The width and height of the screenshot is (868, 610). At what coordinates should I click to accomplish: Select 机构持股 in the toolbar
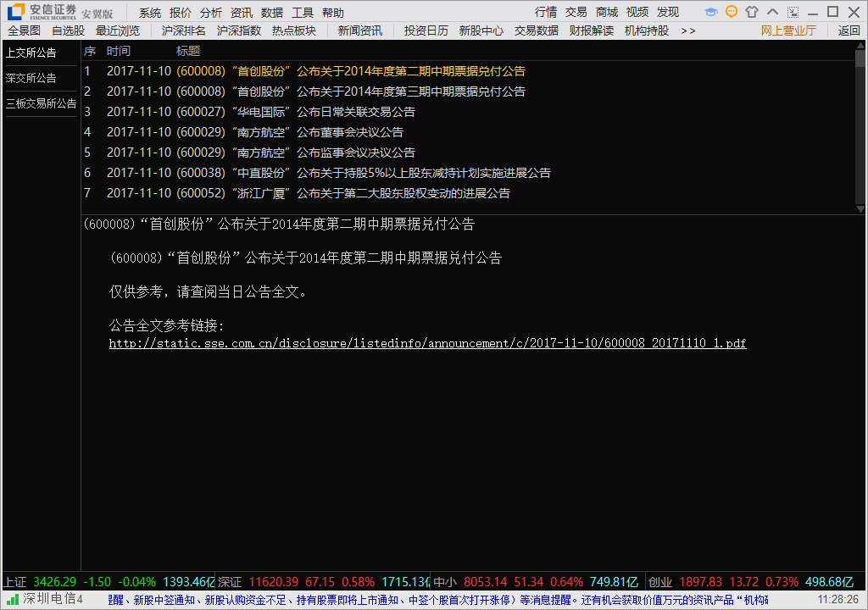pos(647,31)
